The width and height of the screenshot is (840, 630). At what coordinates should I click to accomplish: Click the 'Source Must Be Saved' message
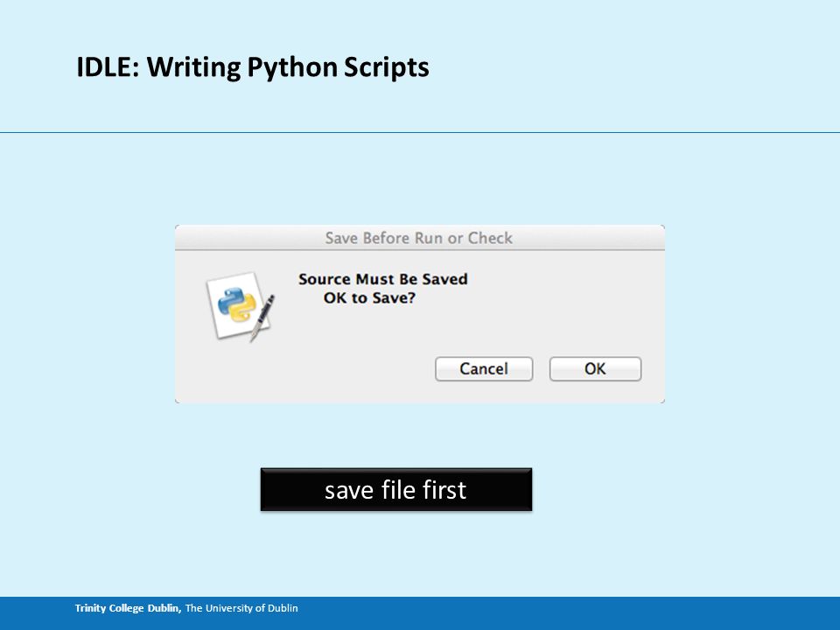click(x=383, y=279)
